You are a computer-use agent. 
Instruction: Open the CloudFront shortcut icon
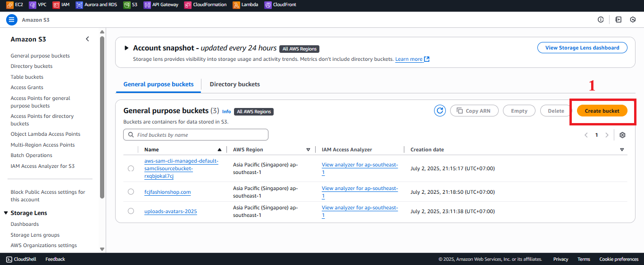tap(268, 5)
